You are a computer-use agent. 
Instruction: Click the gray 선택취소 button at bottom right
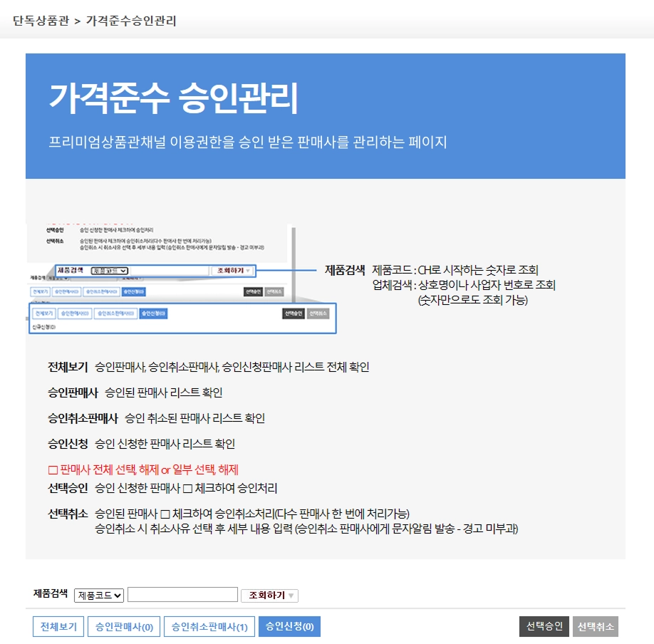(x=595, y=626)
